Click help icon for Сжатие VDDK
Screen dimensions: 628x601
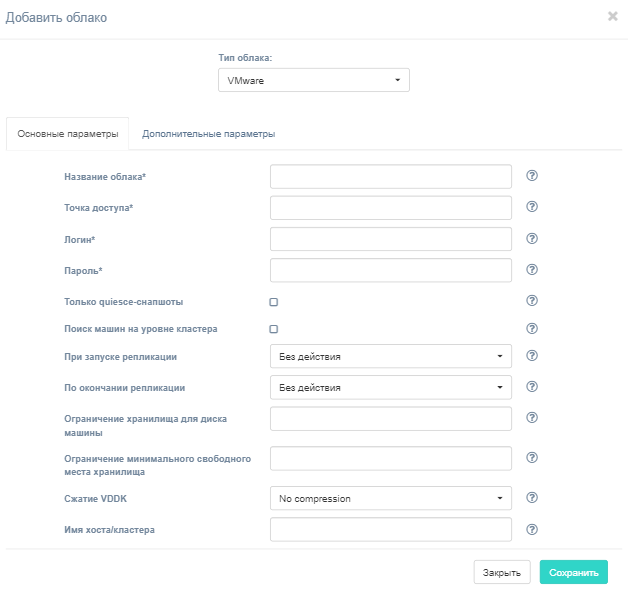point(531,498)
